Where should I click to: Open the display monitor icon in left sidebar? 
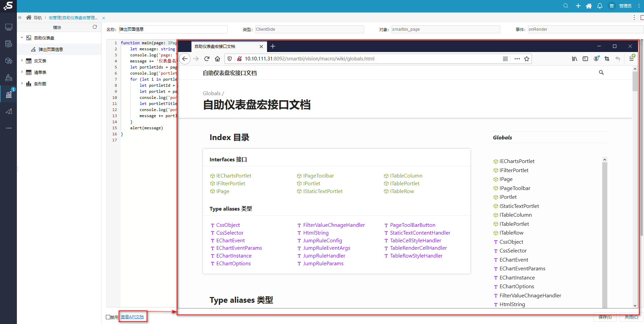click(x=9, y=27)
